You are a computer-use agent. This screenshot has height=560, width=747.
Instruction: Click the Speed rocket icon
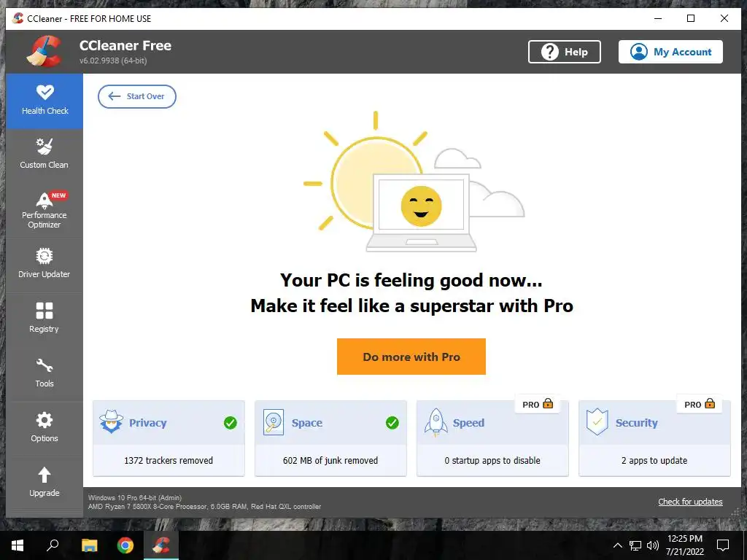click(x=436, y=422)
